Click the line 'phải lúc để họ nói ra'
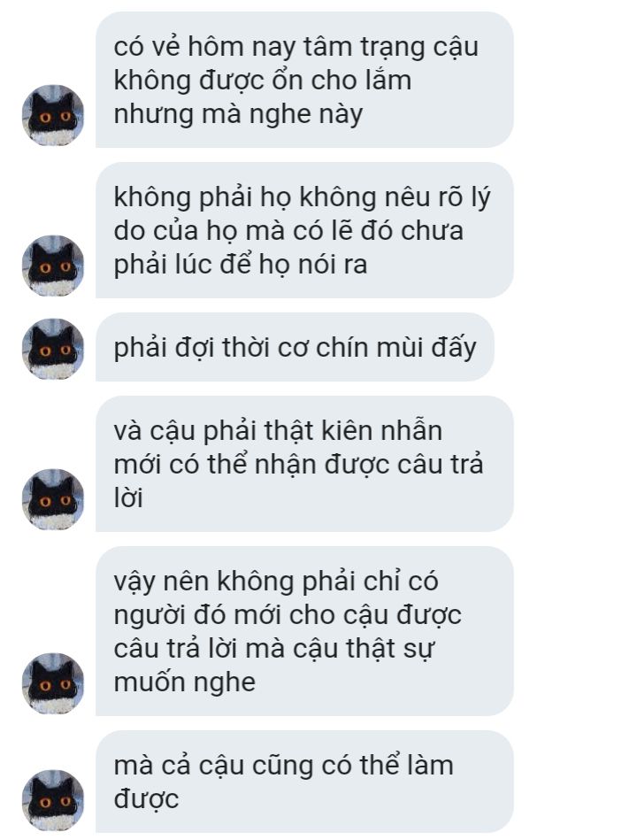This screenshot has height=840, width=637. point(241,266)
